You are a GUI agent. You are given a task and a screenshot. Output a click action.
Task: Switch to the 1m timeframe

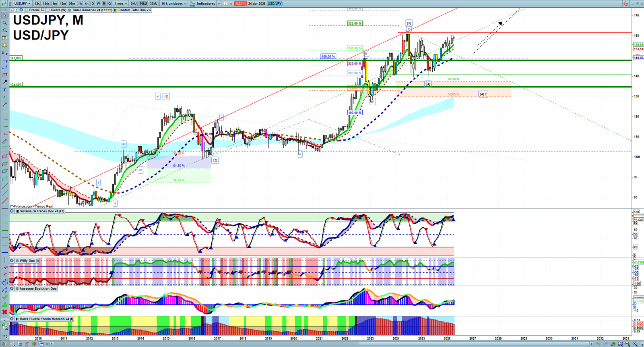click(55, 4)
